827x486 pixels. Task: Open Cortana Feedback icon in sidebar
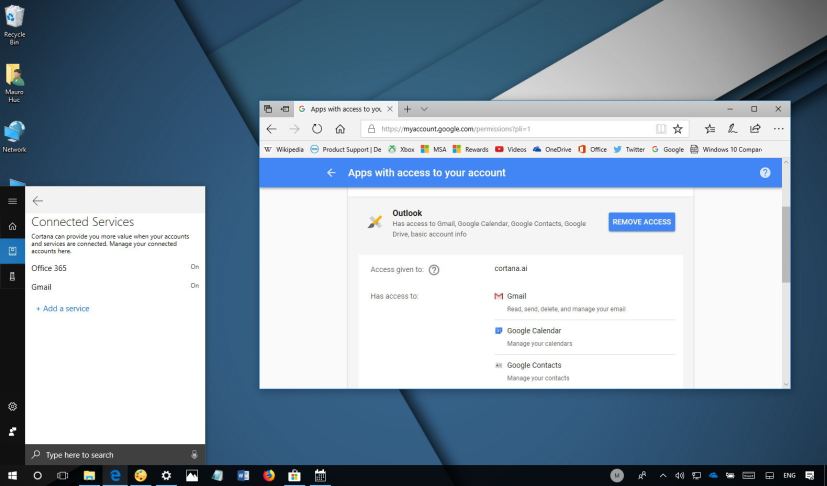click(12, 431)
